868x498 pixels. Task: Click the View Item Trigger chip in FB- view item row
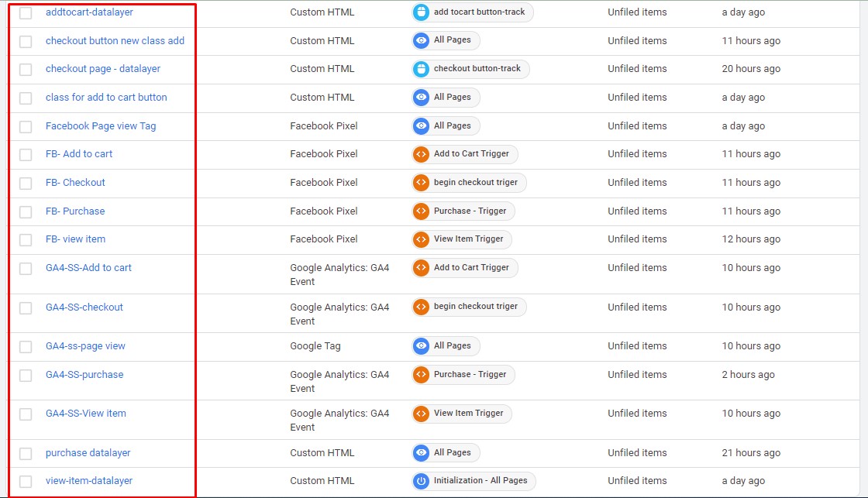468,239
